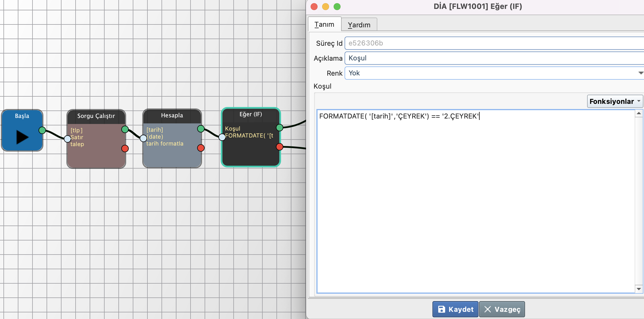The height and width of the screenshot is (319, 644).
Task: Click green output port of Başla node
Action: pyautogui.click(x=42, y=130)
